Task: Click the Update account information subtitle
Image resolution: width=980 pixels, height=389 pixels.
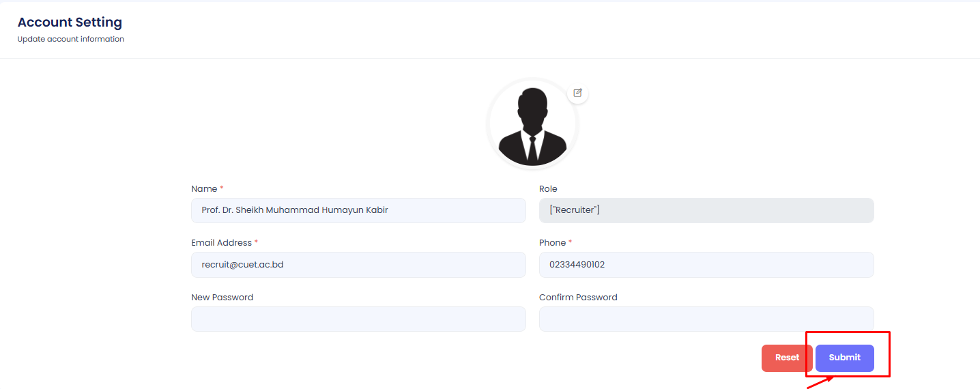Action: click(x=70, y=40)
